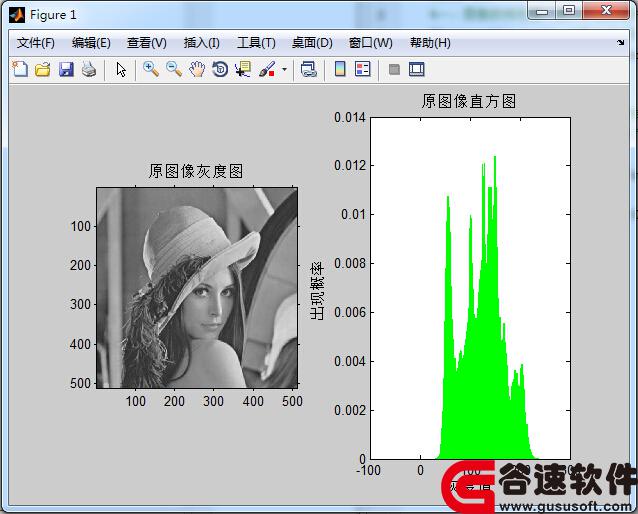
Task: Click the MATLAB logo in title bar
Action: click(17, 15)
